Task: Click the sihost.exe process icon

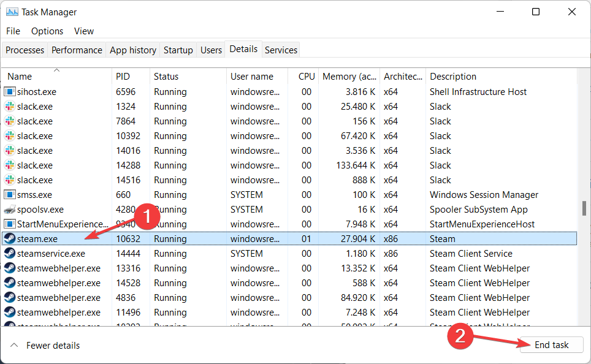Action: [10, 91]
